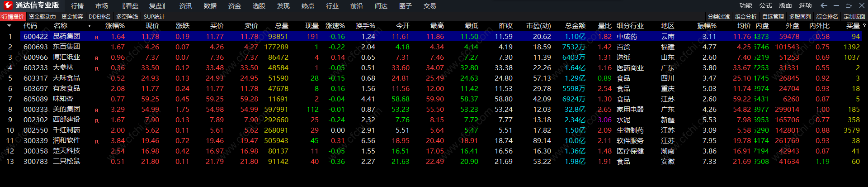Open the 交易 menu
This screenshot has width=868, height=187.
pos(430,6)
